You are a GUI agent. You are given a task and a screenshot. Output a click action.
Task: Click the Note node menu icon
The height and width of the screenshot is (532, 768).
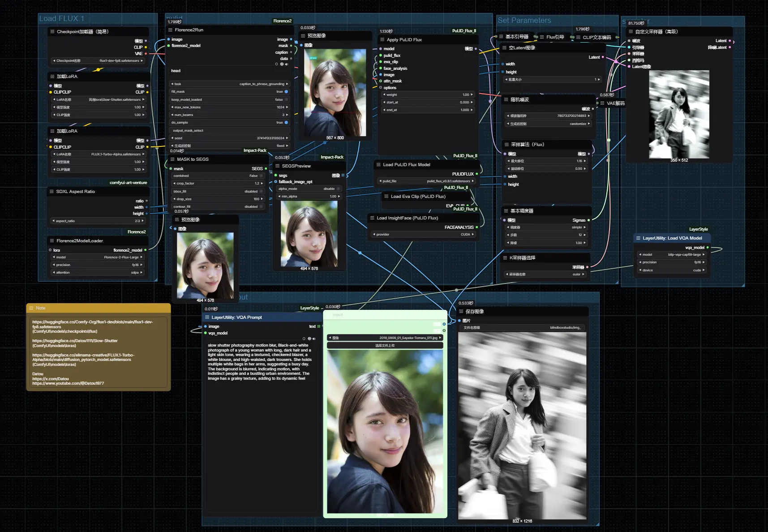point(31,308)
